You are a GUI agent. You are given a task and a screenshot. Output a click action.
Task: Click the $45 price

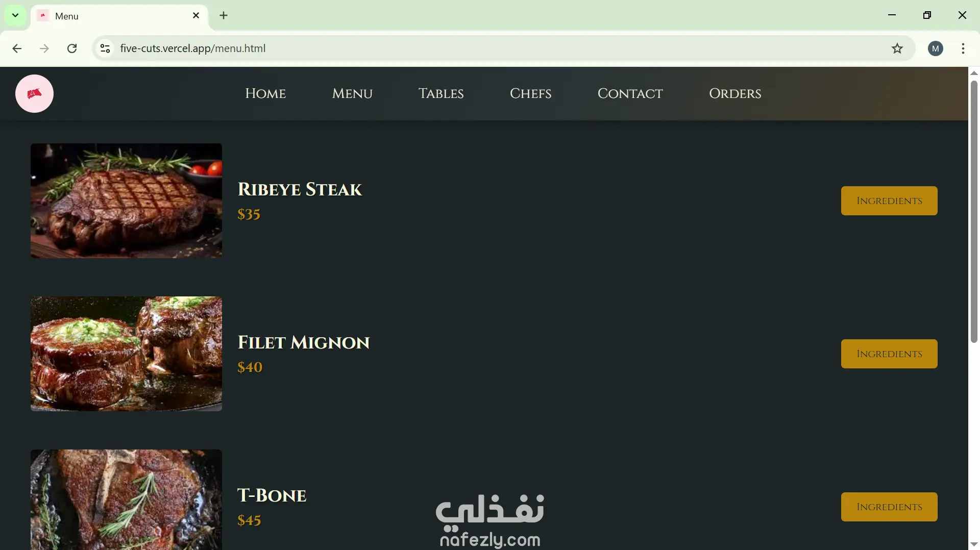point(249,520)
